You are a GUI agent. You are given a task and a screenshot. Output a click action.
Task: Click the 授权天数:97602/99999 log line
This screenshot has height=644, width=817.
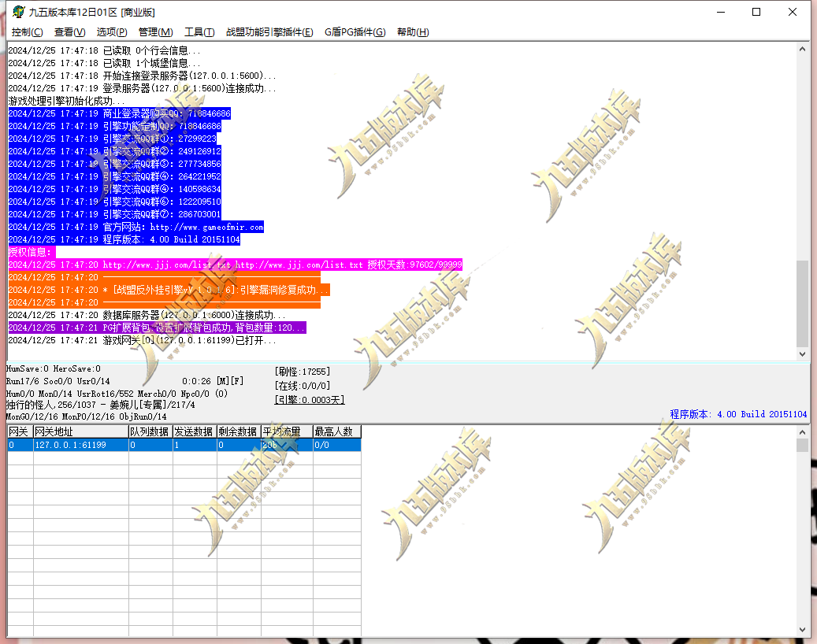[235, 265]
